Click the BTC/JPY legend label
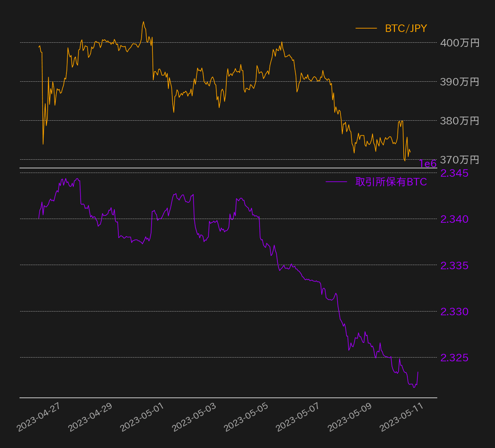This screenshot has height=448, width=495. click(x=406, y=28)
